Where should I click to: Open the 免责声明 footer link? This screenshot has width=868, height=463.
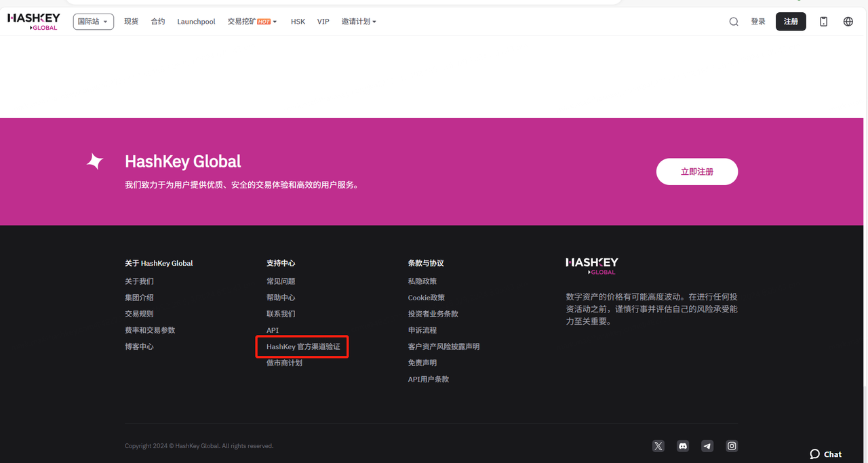(x=422, y=363)
